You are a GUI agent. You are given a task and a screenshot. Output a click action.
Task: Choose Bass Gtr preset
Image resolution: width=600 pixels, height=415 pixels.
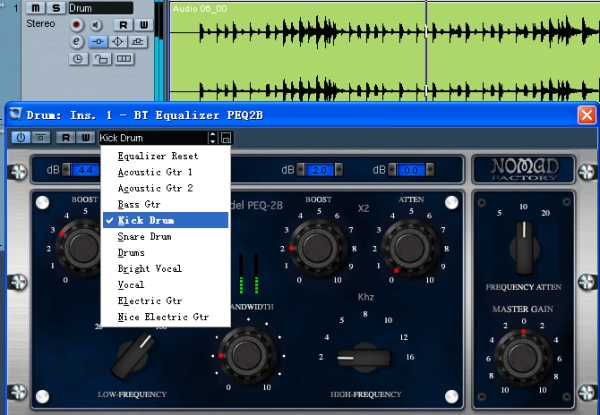(166, 204)
